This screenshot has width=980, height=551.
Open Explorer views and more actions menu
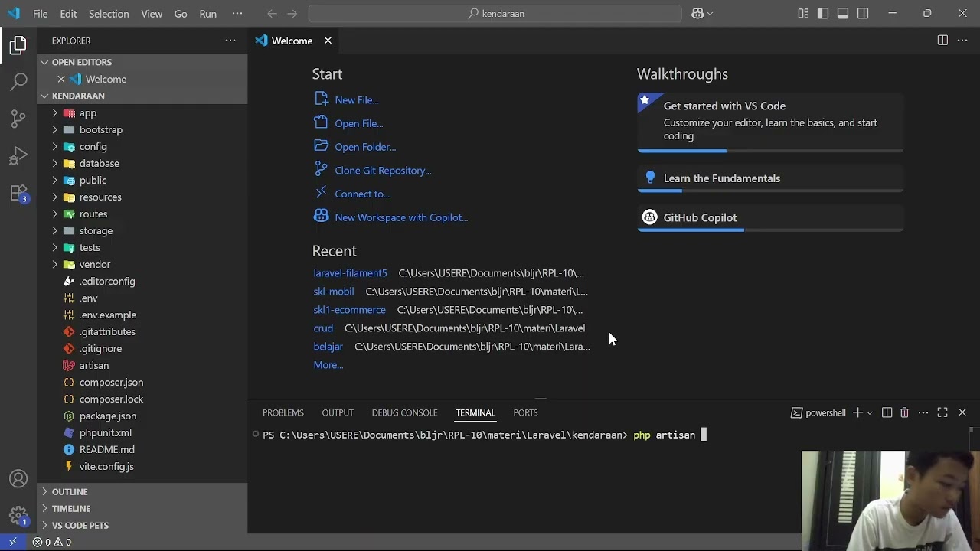(x=230, y=41)
